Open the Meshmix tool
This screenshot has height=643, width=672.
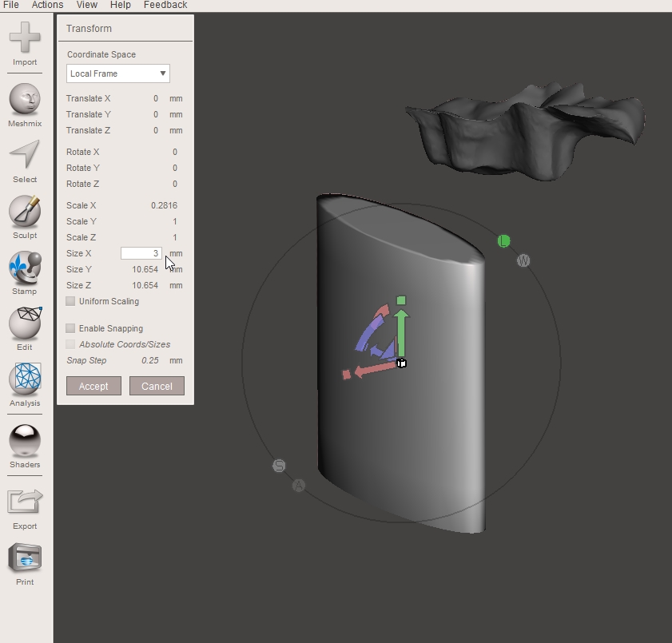[x=25, y=99]
